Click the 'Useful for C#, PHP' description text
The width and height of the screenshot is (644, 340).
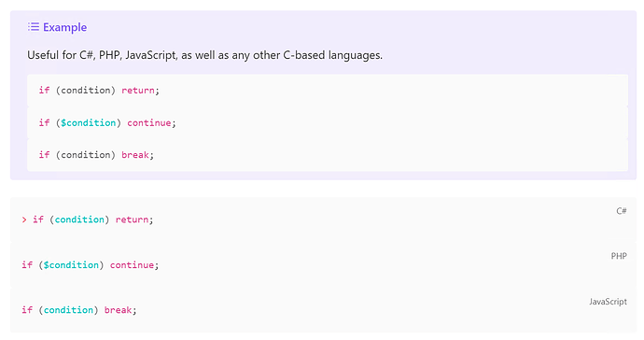204,55
